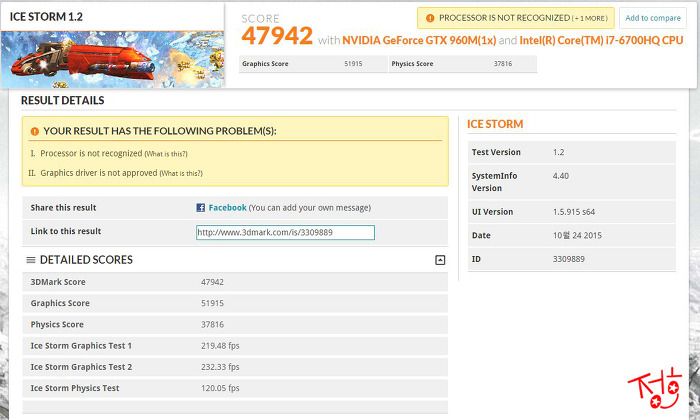Click the warning icon in the processor banner
The height and width of the screenshot is (420, 700).
tap(430, 18)
